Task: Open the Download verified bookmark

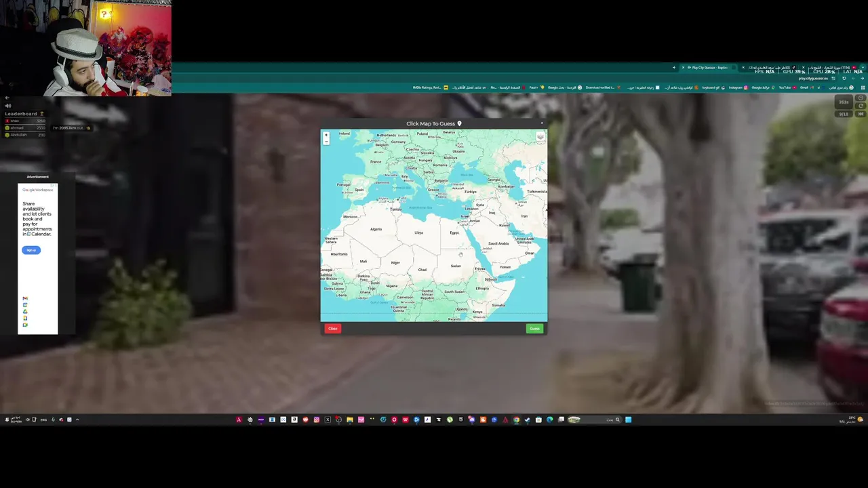Action: click(x=603, y=87)
